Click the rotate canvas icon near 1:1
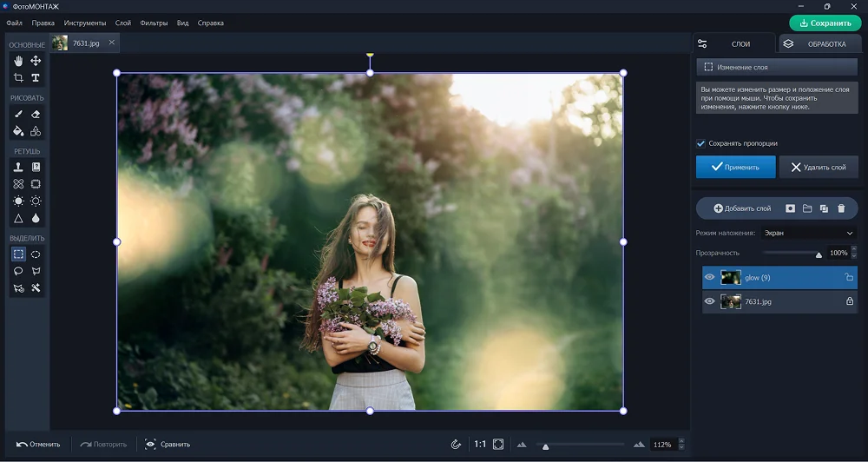This screenshot has width=868, height=462. click(456, 445)
